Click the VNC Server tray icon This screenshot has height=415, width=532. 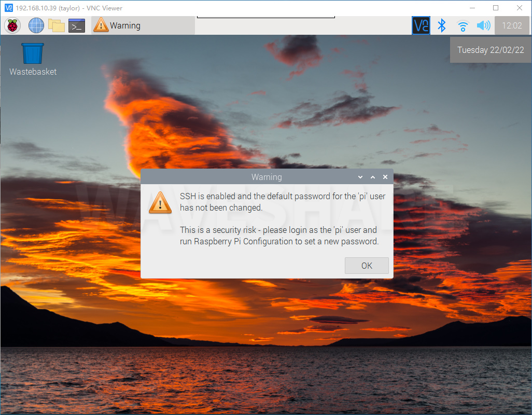click(x=421, y=25)
